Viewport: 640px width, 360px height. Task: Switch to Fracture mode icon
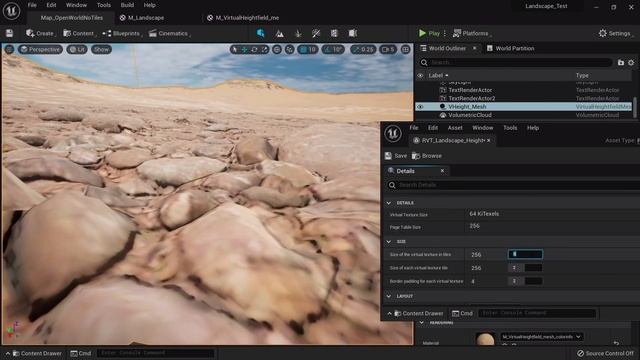353,33
